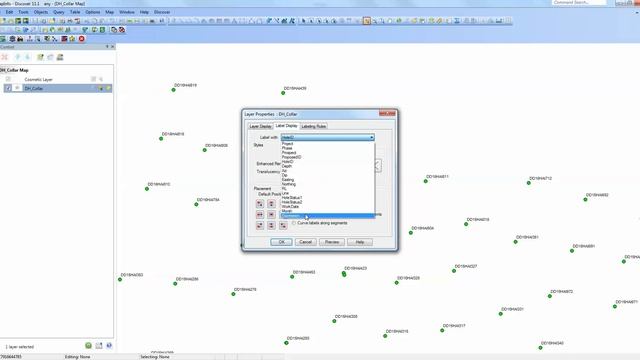Click the red stop circle toolbar icon
Viewport: 640px width, 360px height.
click(82, 39)
